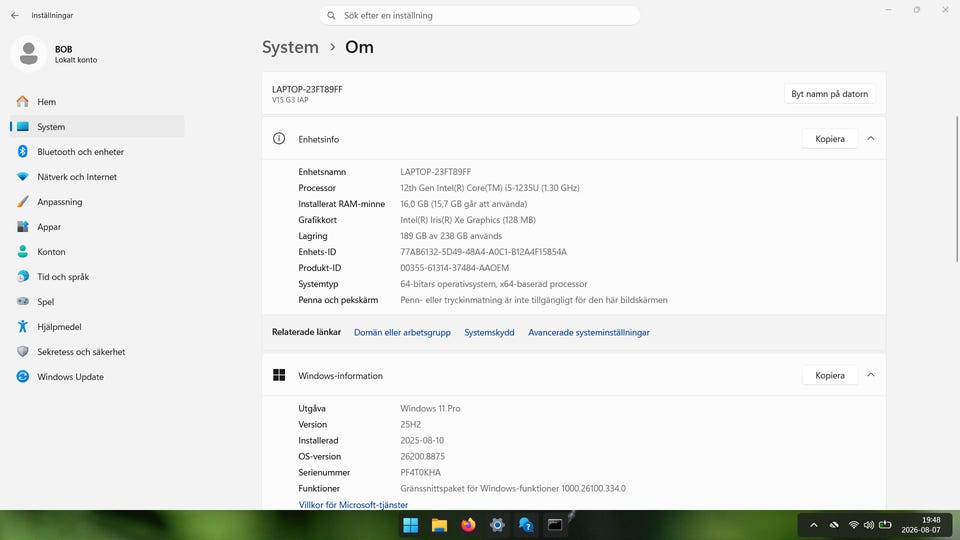
Task: Go to Hem in sidebar
Action: 97,102
